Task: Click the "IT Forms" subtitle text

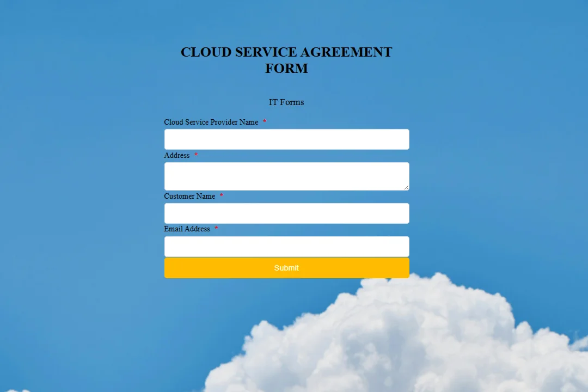Action: (x=286, y=102)
